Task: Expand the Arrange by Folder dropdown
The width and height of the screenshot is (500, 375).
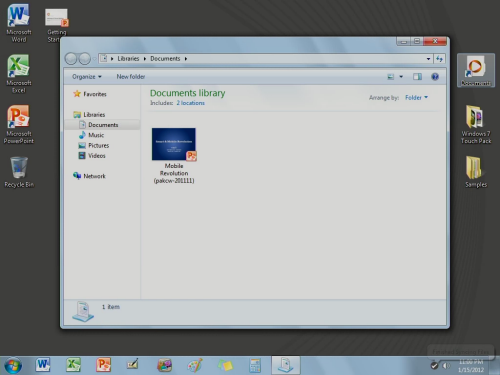Action: coord(416,97)
